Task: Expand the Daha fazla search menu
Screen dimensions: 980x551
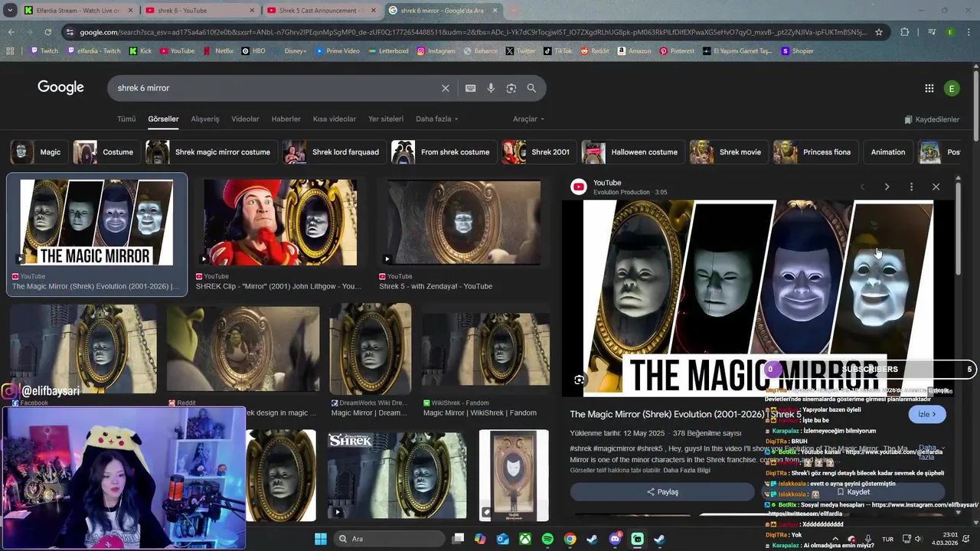Action: click(x=436, y=119)
